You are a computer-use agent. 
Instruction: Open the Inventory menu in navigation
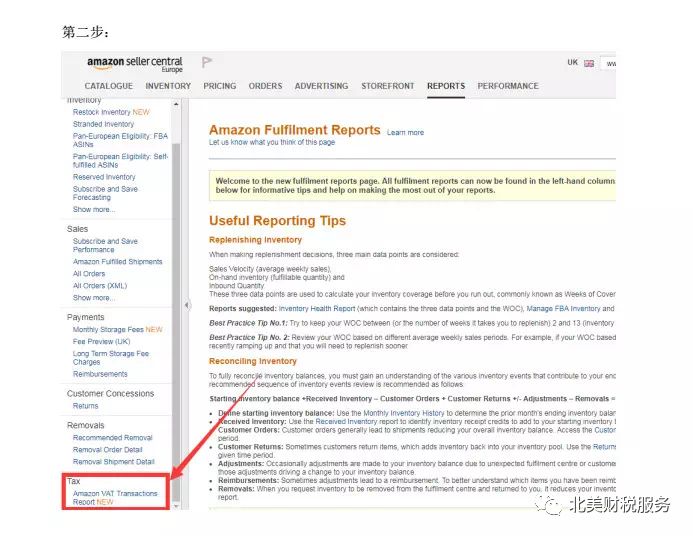(x=168, y=86)
